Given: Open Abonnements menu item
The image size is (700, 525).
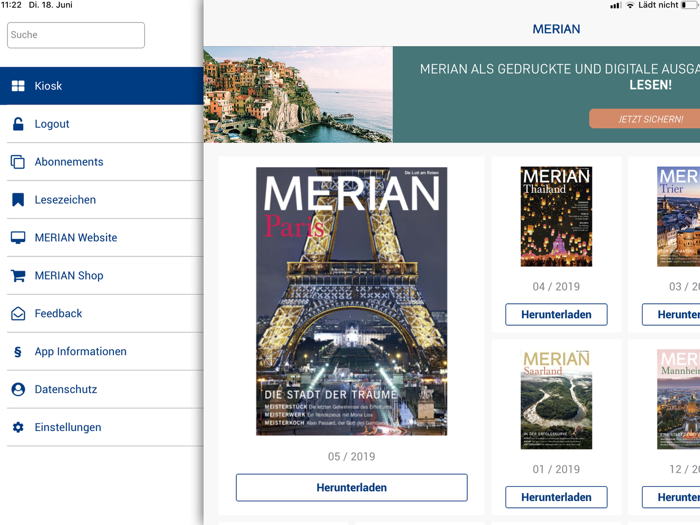Looking at the screenshot, I should 102,162.
